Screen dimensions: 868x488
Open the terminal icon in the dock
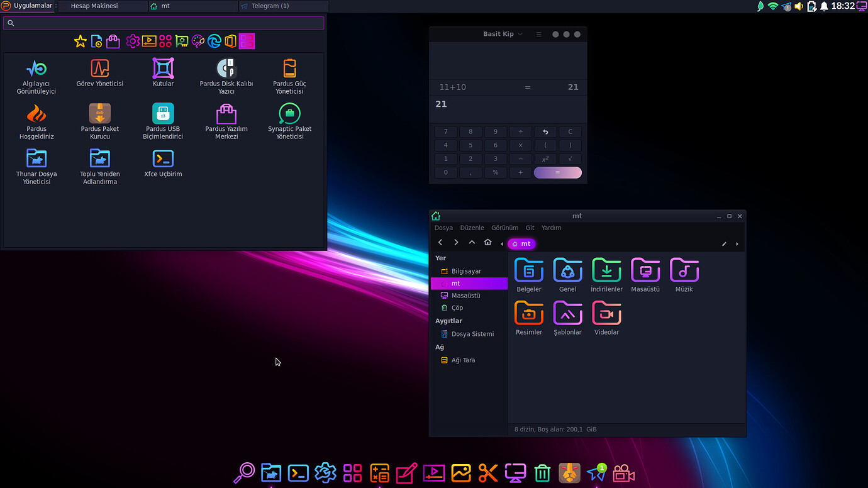coord(298,472)
